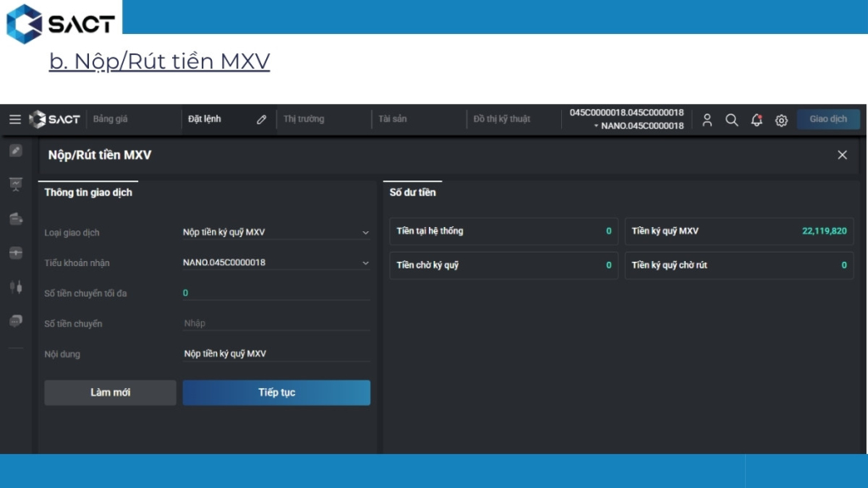This screenshot has height=488, width=868.
Task: Select the Thông tin giao dịch panel tab
Action: 88,192
